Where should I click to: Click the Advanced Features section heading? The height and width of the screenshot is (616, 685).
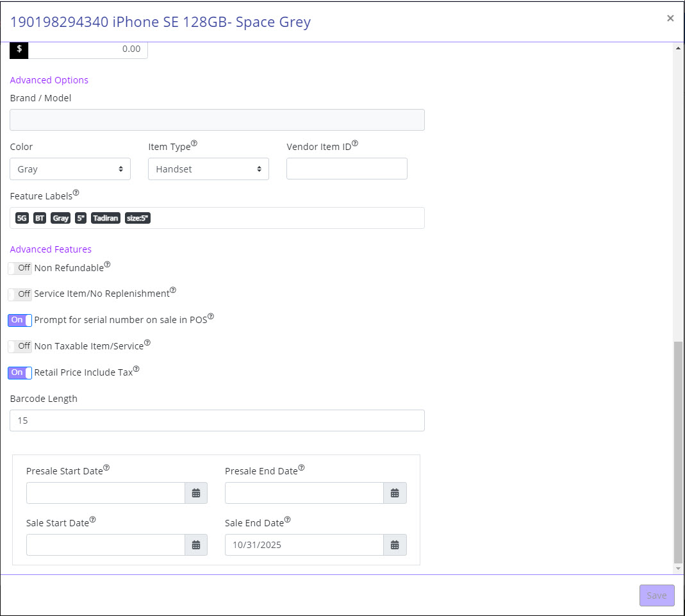click(51, 249)
